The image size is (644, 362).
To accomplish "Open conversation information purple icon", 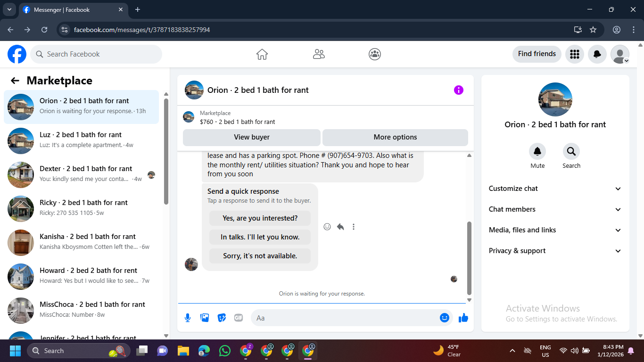I will pos(459,90).
